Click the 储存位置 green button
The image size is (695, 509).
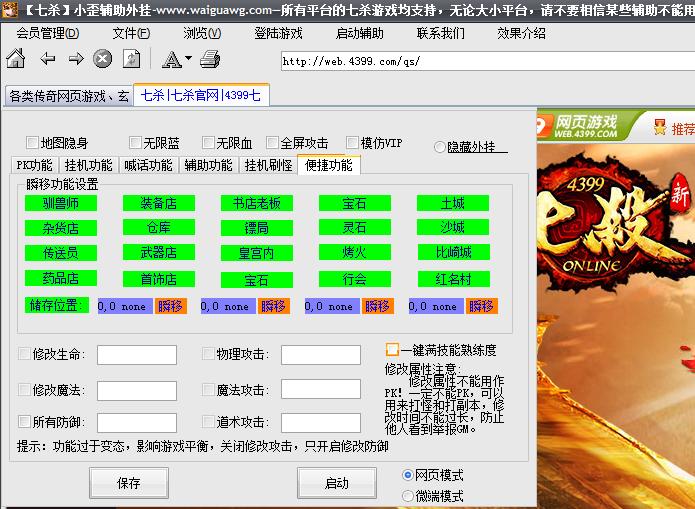57,305
